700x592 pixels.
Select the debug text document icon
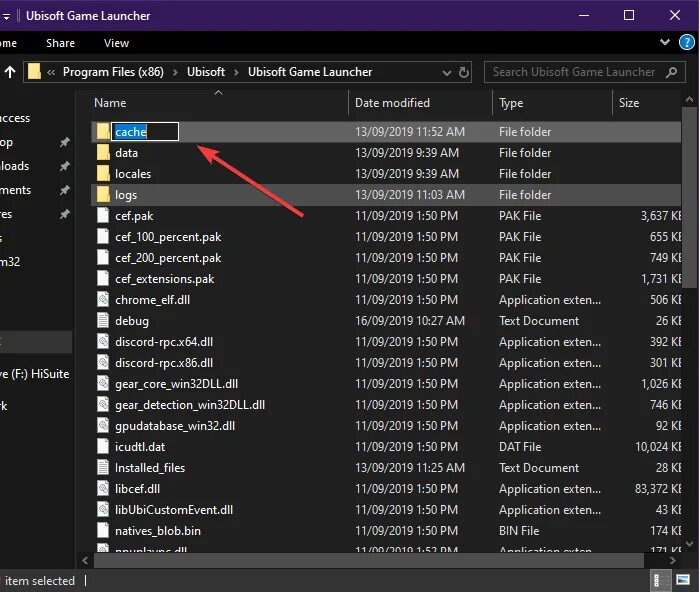(103, 321)
